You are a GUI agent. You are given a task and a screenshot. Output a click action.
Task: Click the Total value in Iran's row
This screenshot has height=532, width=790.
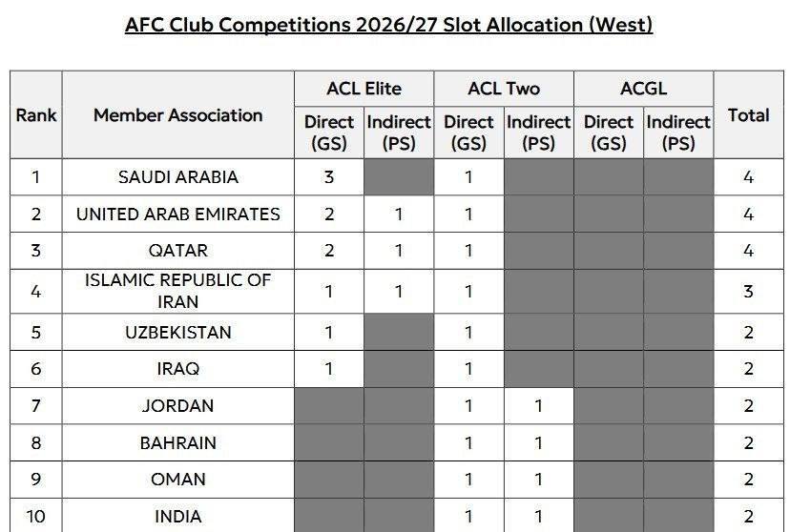tap(748, 291)
